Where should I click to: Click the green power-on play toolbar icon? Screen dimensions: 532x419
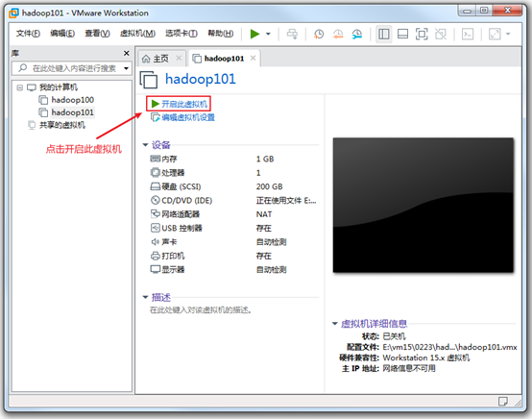click(254, 34)
